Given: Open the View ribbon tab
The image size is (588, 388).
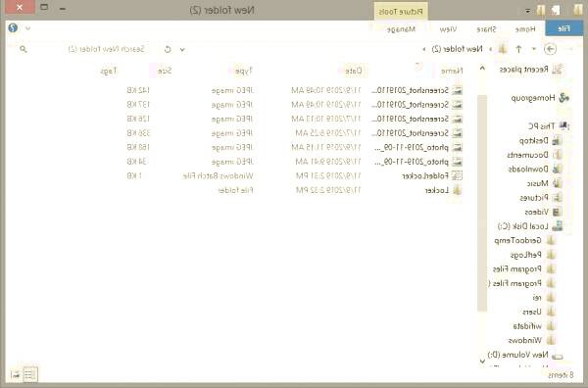Looking at the screenshot, I should click(x=448, y=28).
